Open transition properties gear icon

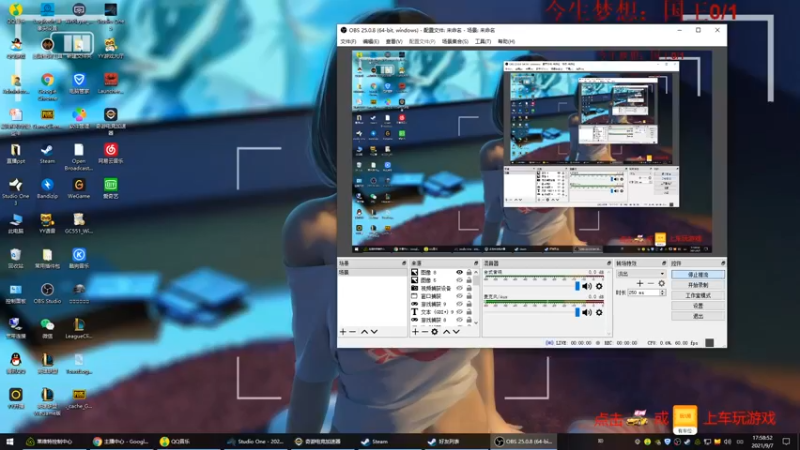coord(662,283)
